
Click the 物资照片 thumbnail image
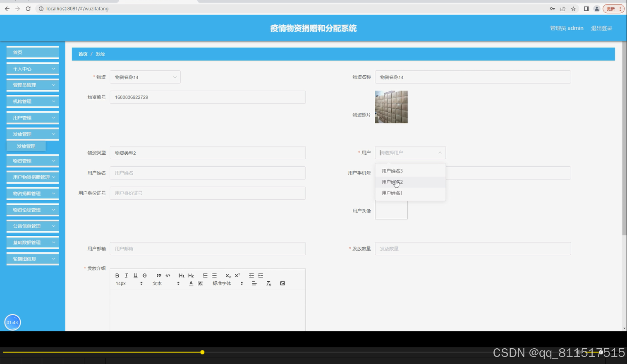click(391, 107)
